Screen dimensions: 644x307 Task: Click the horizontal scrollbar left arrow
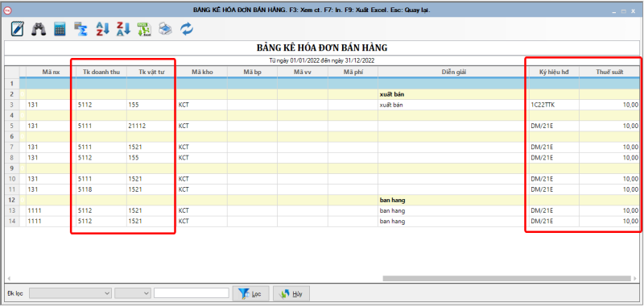(9, 278)
